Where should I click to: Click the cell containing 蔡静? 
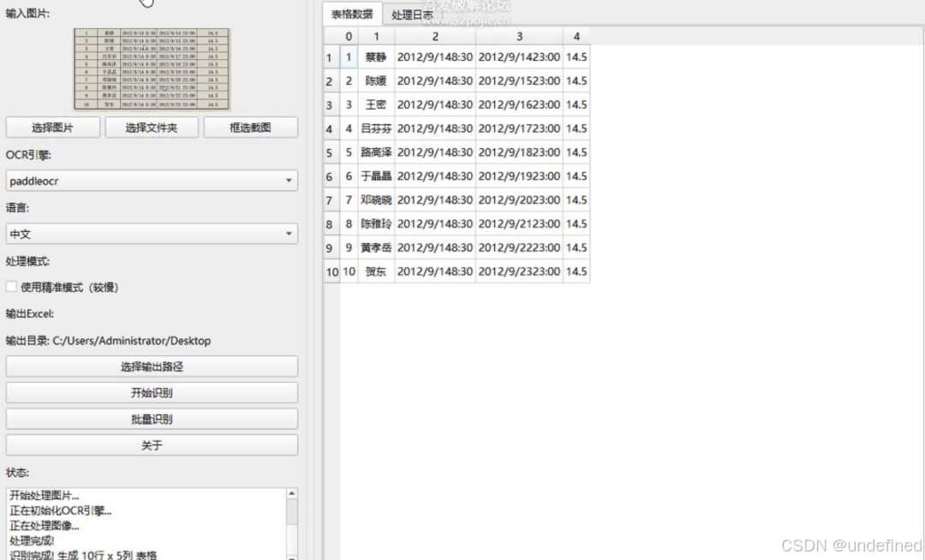tap(376, 57)
